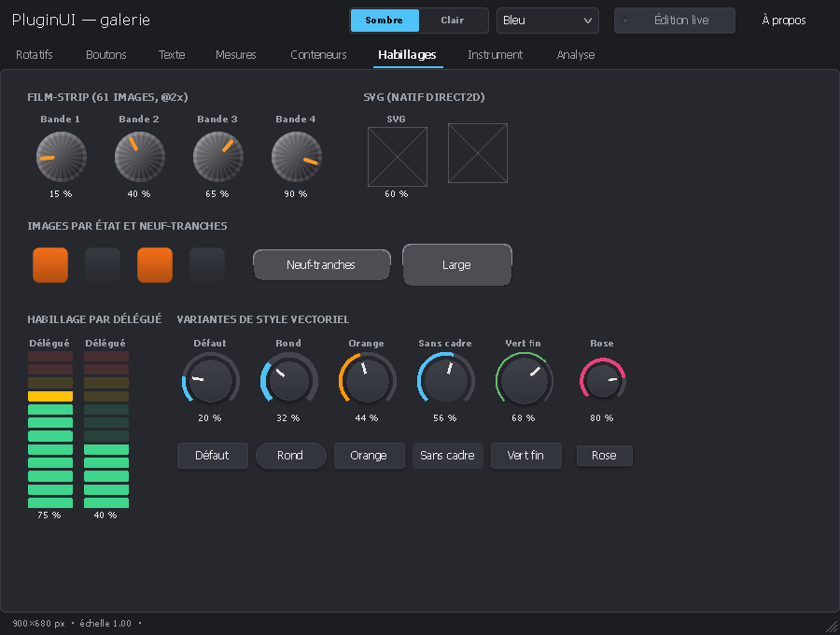Open the Bleu accent color dropdown

click(x=548, y=21)
